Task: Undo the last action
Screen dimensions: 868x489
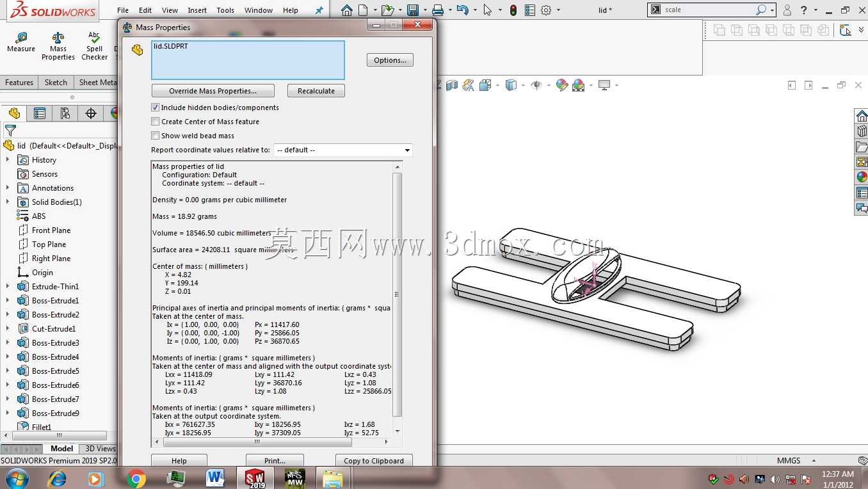Action: [x=463, y=10]
